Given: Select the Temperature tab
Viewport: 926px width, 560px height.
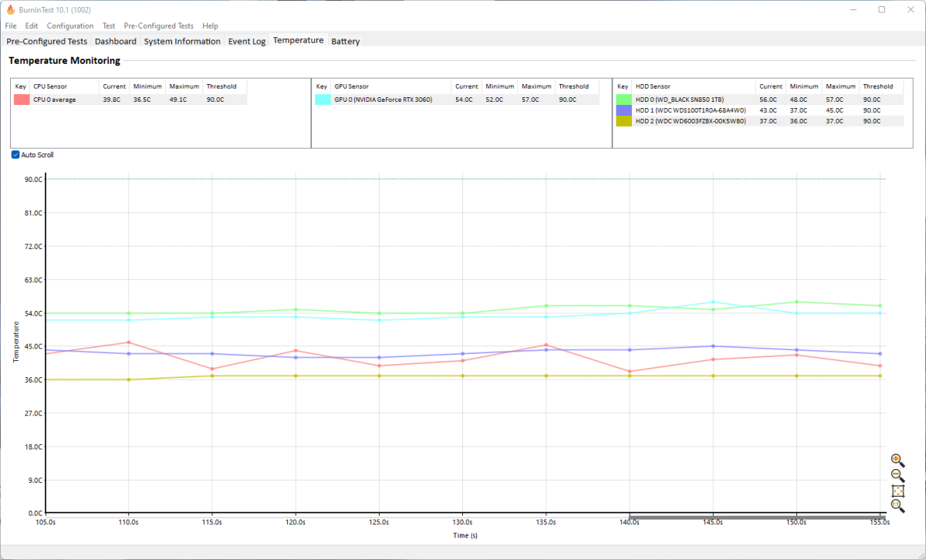Looking at the screenshot, I should click(298, 40).
